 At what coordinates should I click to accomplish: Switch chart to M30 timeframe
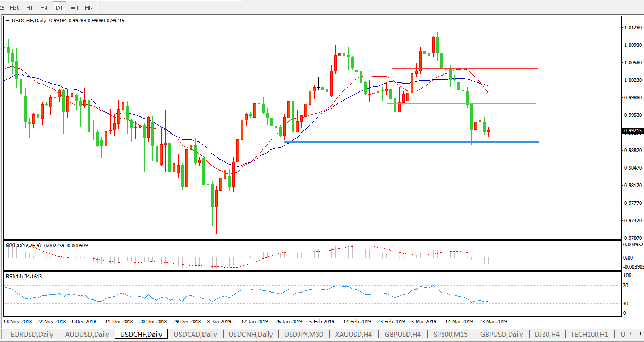15,7
